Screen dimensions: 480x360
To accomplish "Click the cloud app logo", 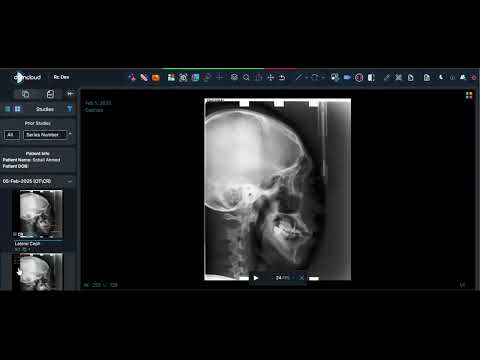I will tap(27, 77).
